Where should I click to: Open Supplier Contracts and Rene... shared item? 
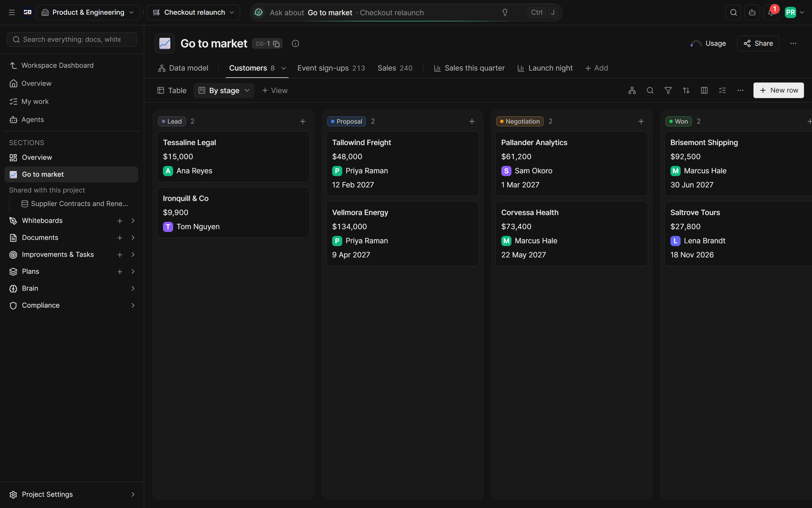tap(74, 203)
